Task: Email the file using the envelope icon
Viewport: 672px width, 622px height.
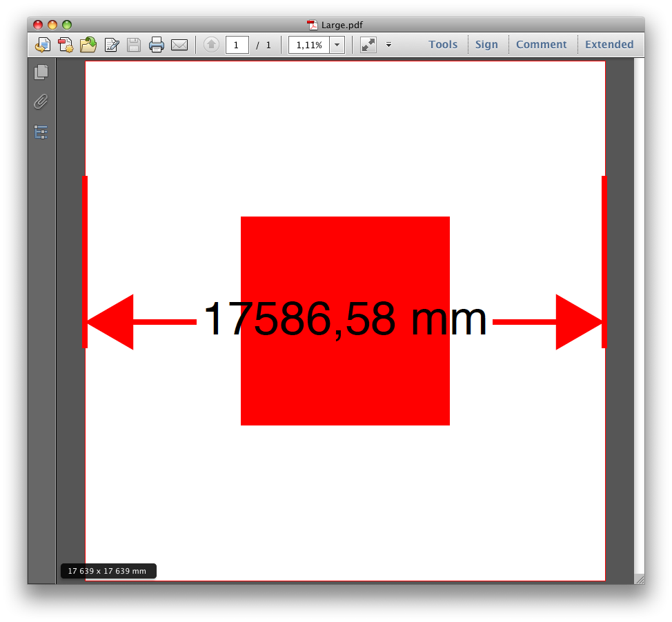Action: (179, 45)
